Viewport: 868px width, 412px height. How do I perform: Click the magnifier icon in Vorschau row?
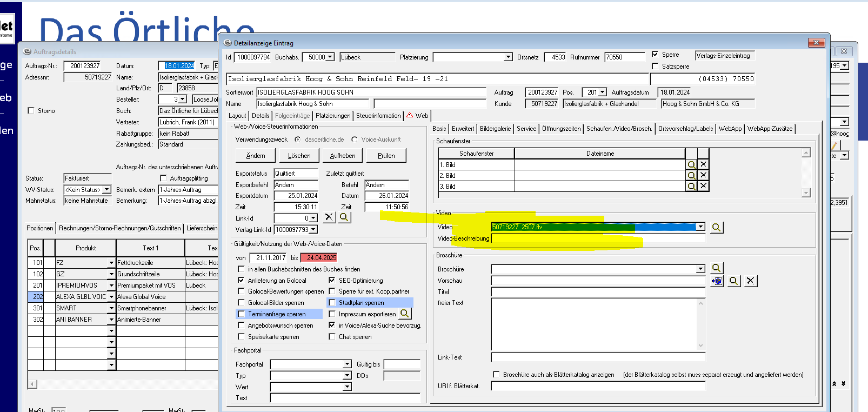(733, 281)
